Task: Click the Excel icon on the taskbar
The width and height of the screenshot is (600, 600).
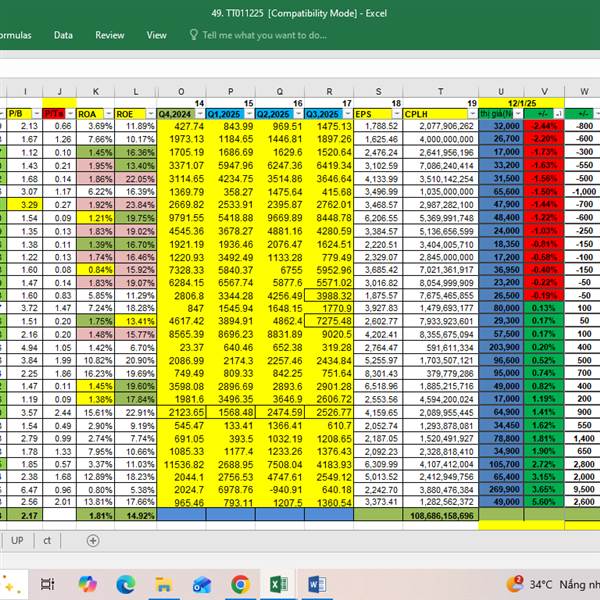Action: coord(279,584)
